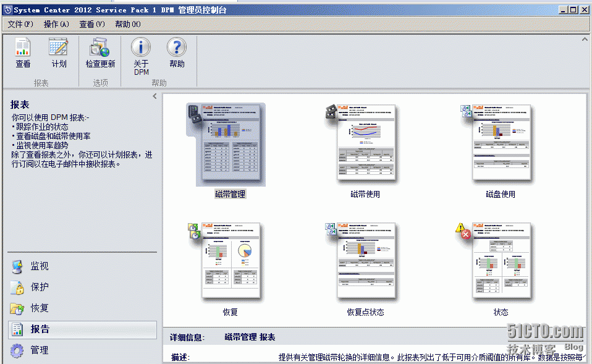The height and width of the screenshot is (364, 592).
Task: Select the 磁带使用 report thumbnail
Action: click(x=365, y=143)
